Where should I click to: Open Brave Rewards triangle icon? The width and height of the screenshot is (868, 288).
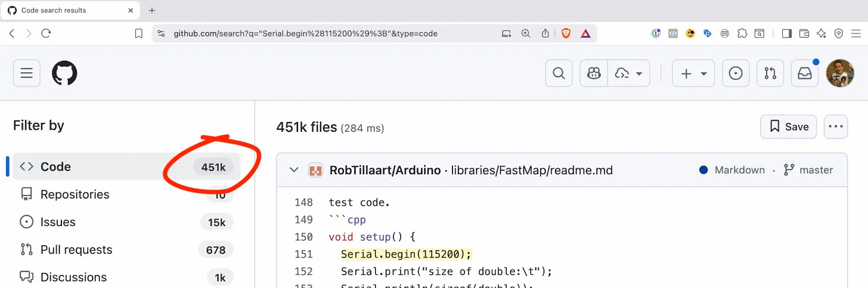click(x=585, y=33)
